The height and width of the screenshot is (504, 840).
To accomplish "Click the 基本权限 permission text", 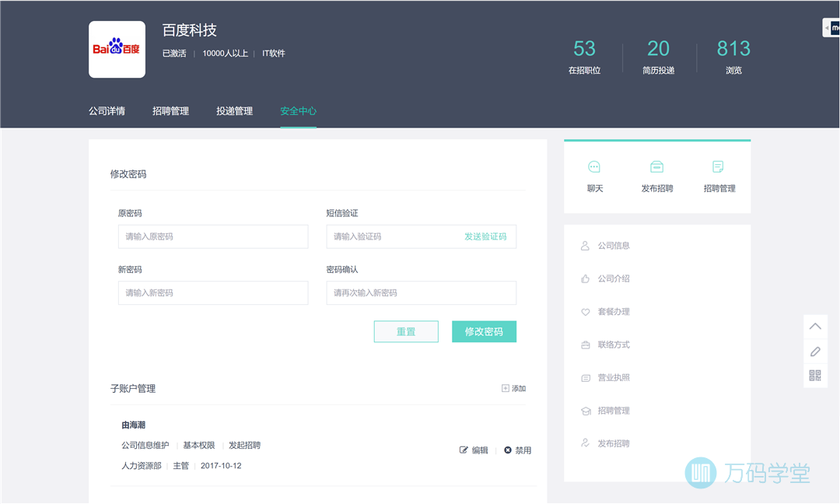I will tap(199, 445).
